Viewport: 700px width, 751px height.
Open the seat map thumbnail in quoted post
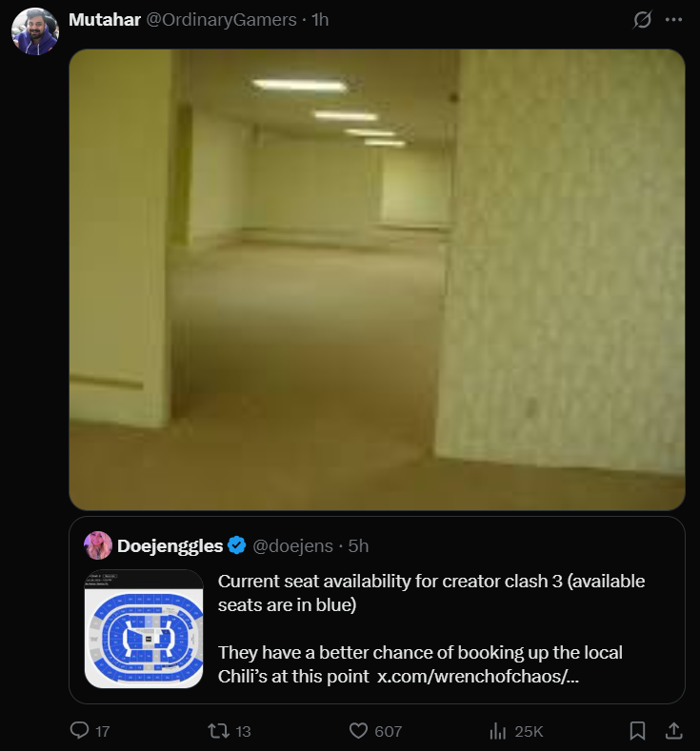(144, 629)
